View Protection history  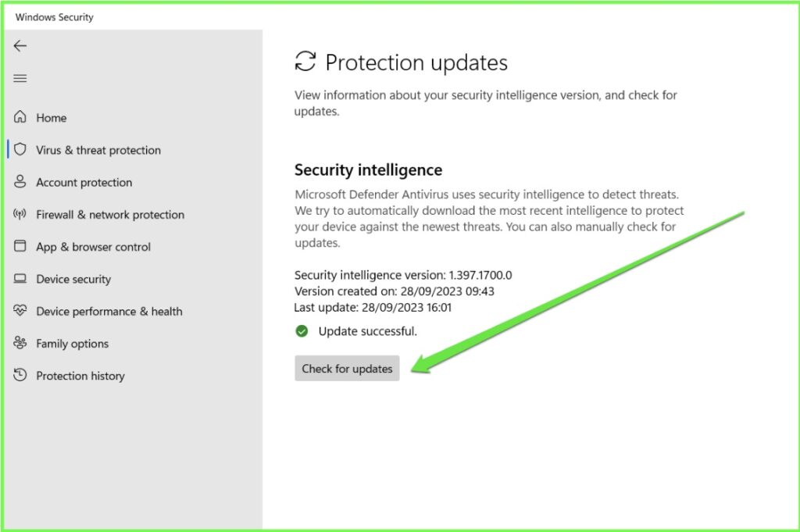pos(80,376)
